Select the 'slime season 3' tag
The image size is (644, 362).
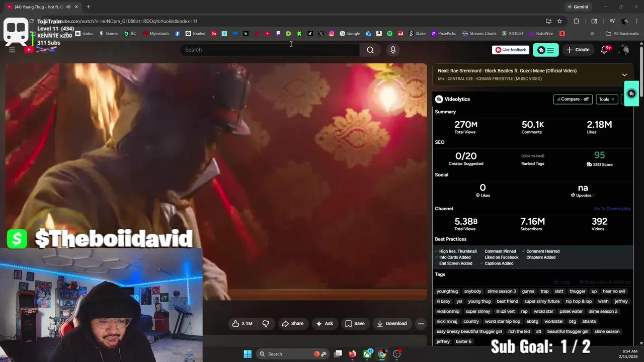(502, 291)
